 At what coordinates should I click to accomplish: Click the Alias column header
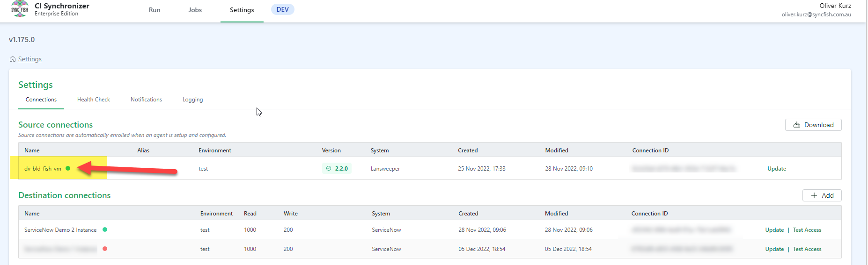[143, 150]
